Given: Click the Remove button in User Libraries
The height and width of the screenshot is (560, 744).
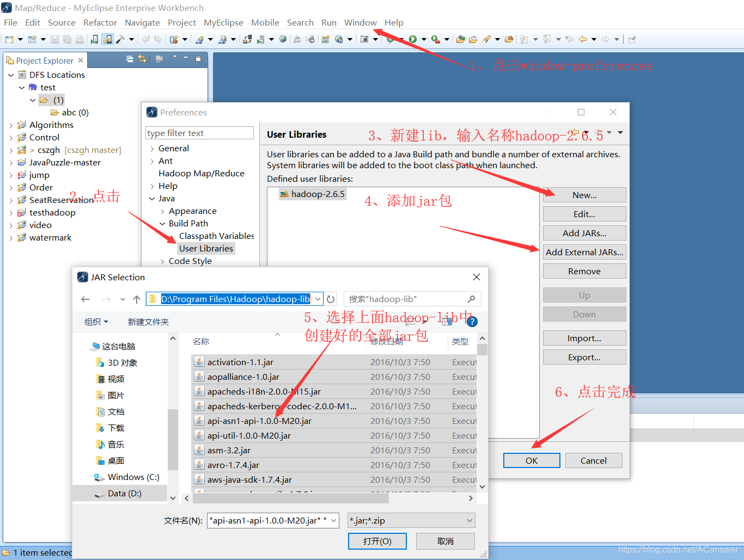Looking at the screenshot, I should click(584, 272).
